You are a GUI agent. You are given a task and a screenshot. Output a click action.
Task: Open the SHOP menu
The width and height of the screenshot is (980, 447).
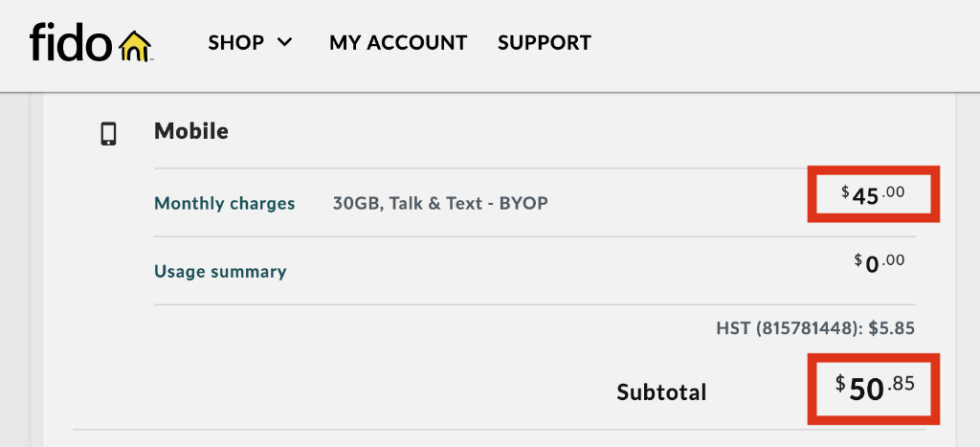236,43
